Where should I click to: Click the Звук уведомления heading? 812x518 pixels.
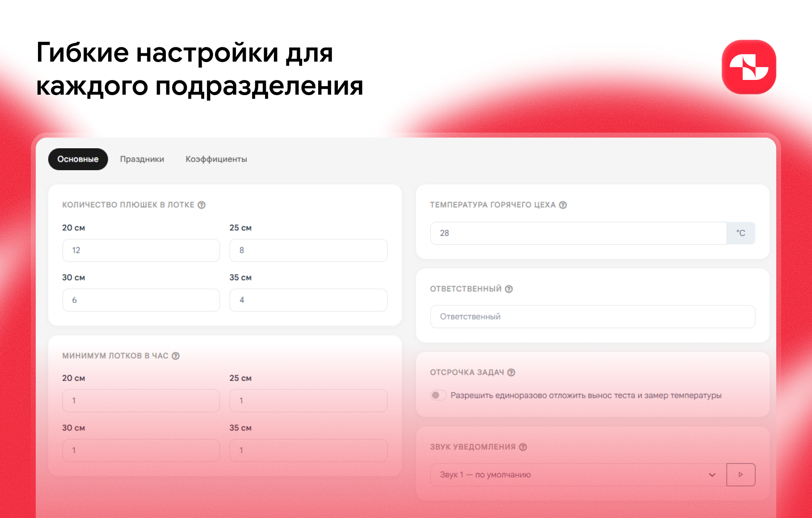point(473,447)
